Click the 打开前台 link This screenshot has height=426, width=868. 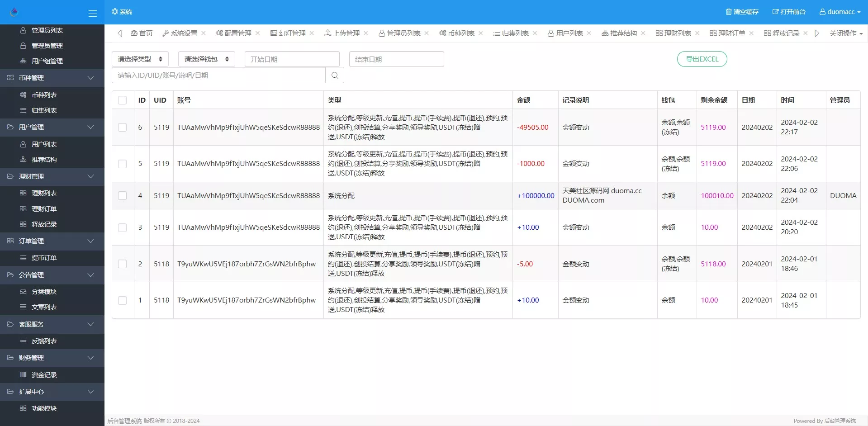point(788,12)
